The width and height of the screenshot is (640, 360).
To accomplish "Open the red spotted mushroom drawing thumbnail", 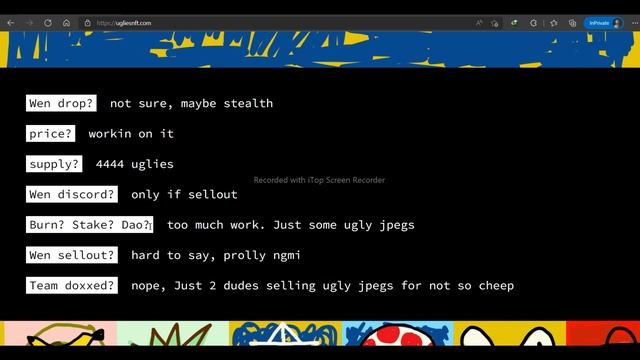I will tap(398, 333).
